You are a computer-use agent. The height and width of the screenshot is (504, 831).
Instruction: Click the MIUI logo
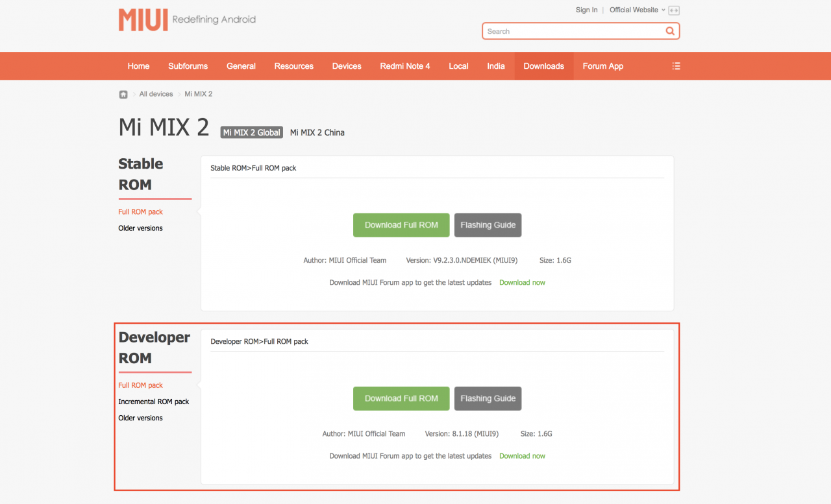(143, 20)
